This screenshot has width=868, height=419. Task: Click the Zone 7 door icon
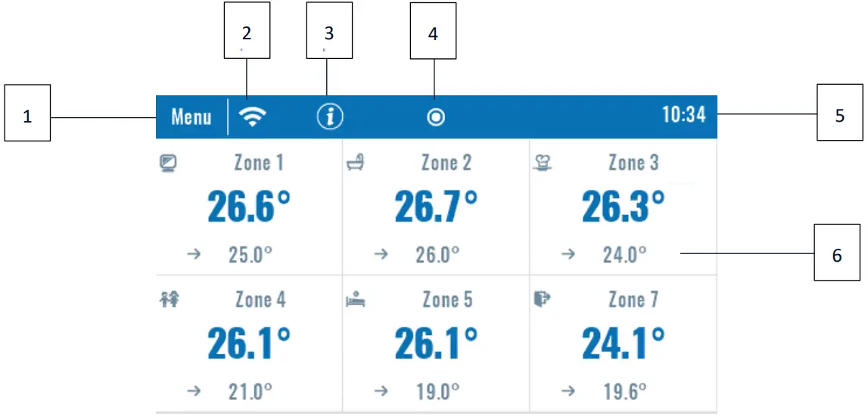(x=542, y=300)
